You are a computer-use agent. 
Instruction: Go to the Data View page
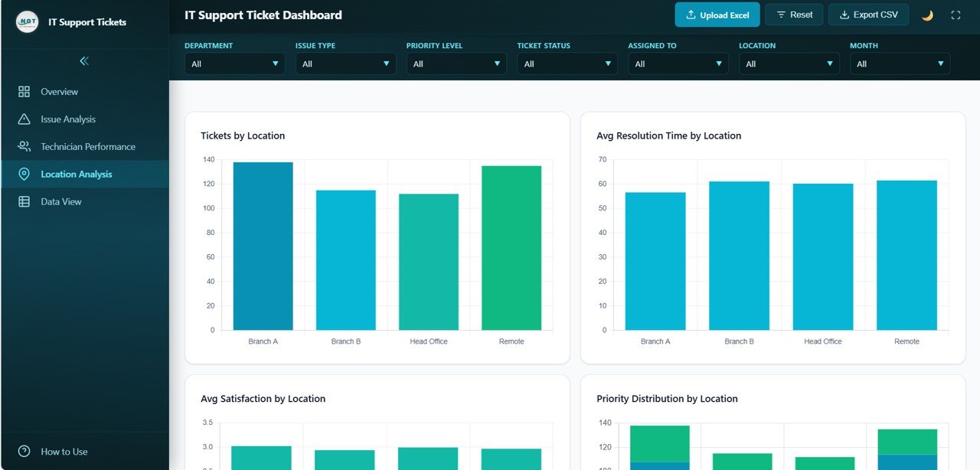click(61, 202)
